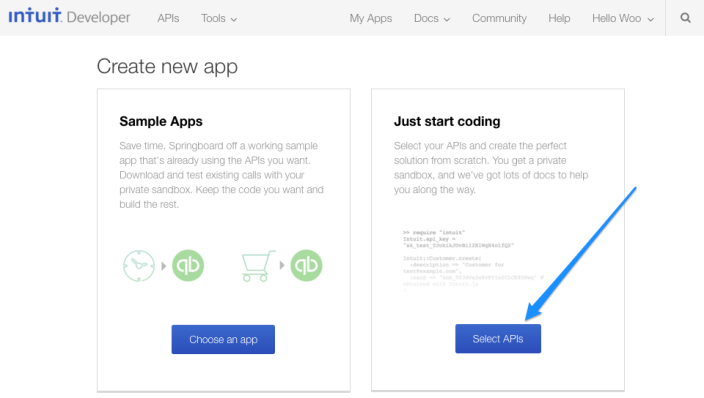Select the clock time-tracking sample icon

pos(139,266)
